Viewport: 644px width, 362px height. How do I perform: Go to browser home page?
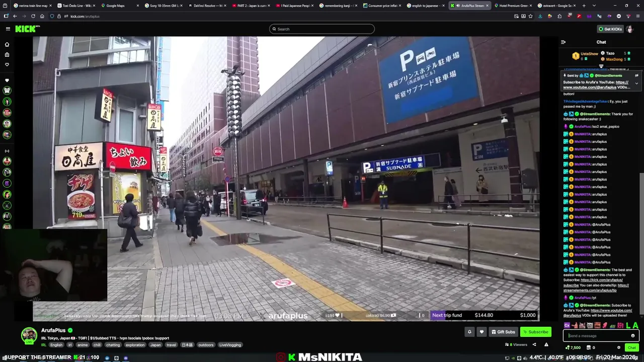coord(42,16)
